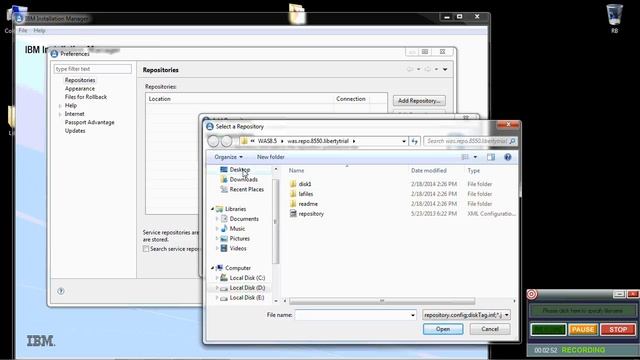
Task: Open view options dropdown arrow
Action: (475, 157)
